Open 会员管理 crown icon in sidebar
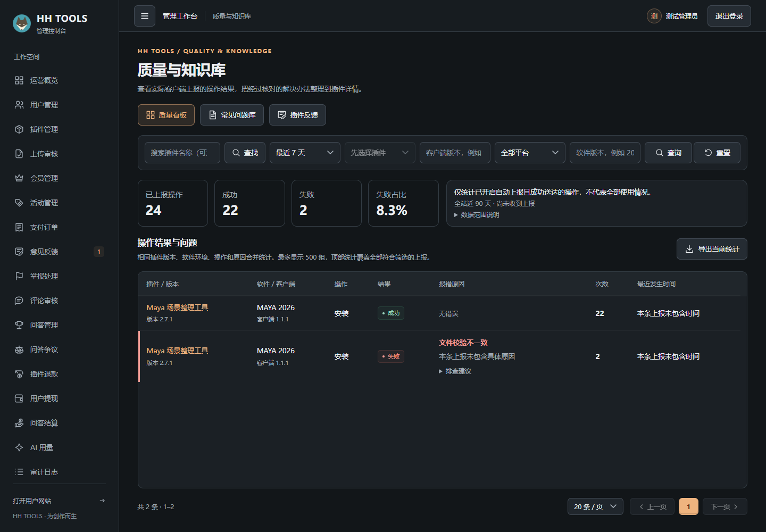Screen dimensions: 766x532 [x=19, y=178]
